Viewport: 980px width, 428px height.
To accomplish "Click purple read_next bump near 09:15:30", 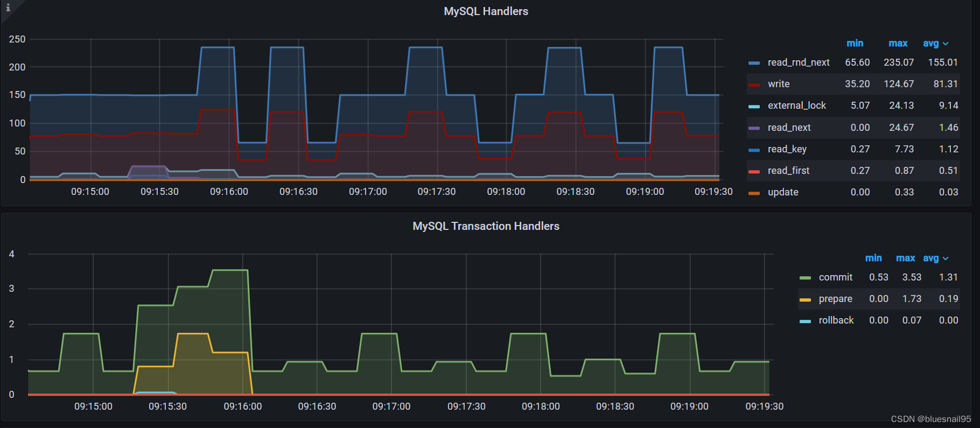I will 148,166.
